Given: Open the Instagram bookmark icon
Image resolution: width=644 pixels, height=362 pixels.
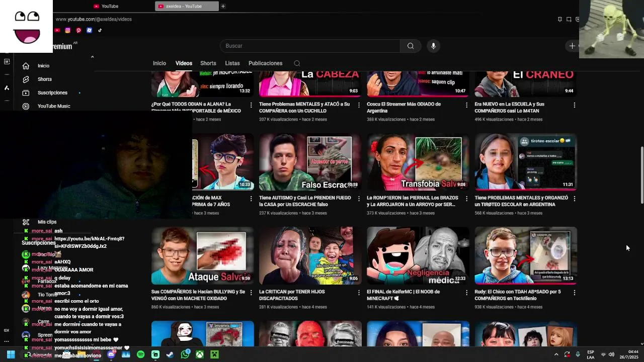Looking at the screenshot, I should [x=68, y=30].
